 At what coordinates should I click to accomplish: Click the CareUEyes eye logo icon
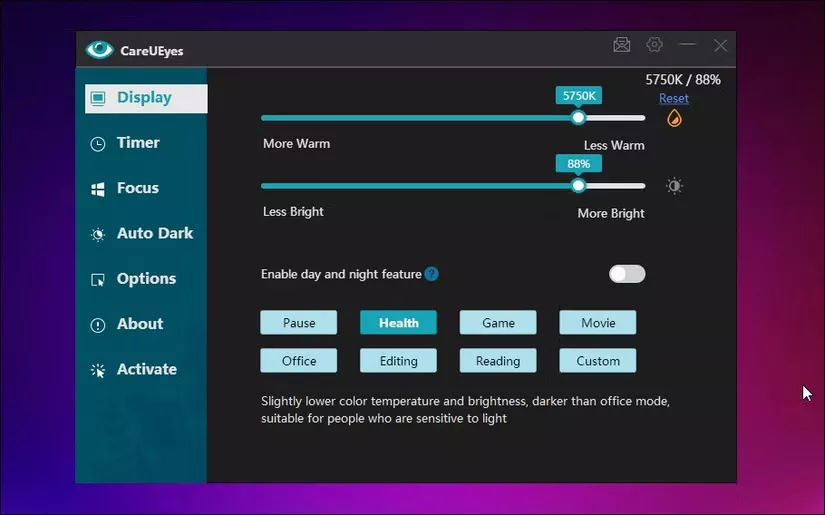tap(99, 50)
